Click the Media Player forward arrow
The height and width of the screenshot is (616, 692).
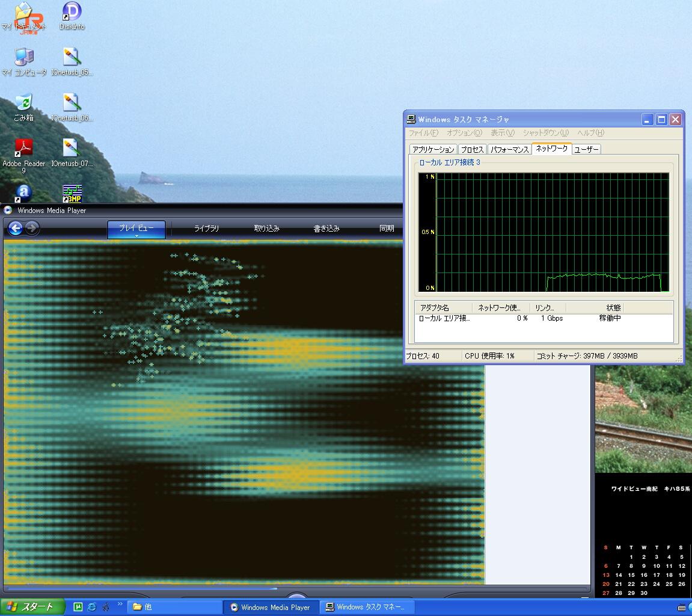[32, 228]
